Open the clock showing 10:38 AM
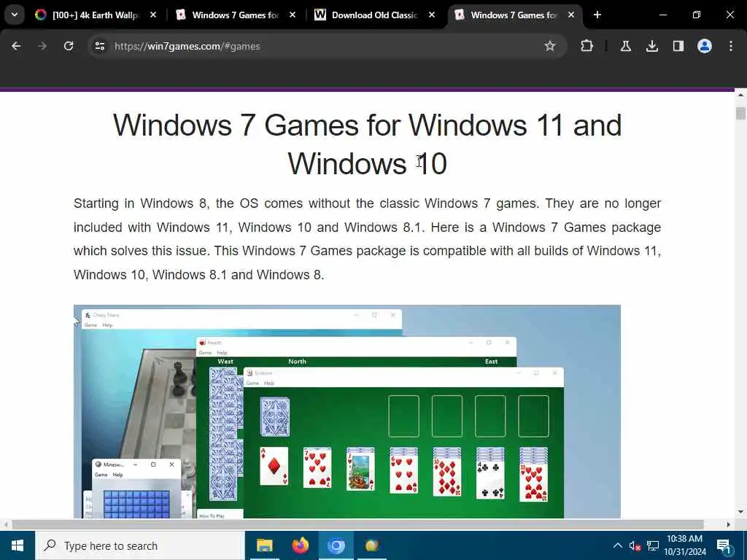 (x=685, y=545)
